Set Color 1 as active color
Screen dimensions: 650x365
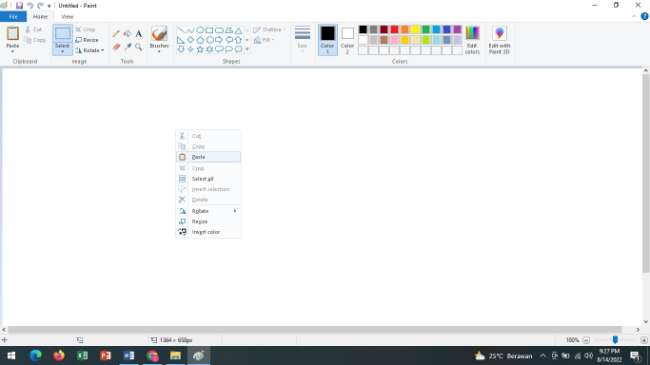pyautogui.click(x=327, y=40)
